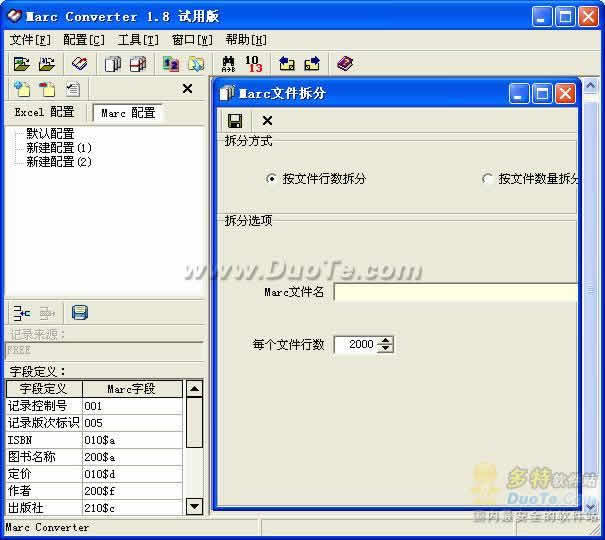Click the add field icon above 记录来源
This screenshot has width=605, height=540.
(x=22, y=313)
